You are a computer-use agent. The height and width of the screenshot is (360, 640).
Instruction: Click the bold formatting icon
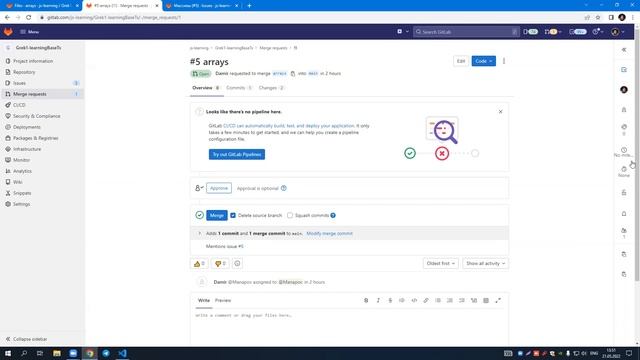pos(366,300)
